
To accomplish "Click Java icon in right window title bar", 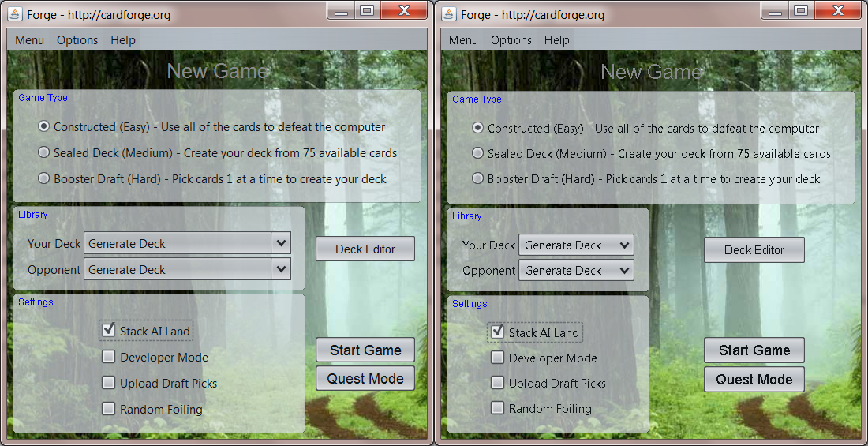I will [x=450, y=14].
